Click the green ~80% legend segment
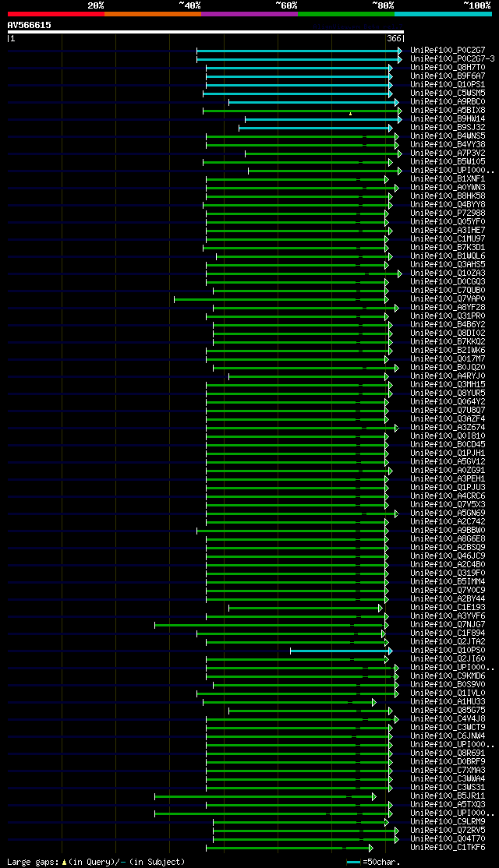The width and height of the screenshot is (499, 868). coord(346,14)
